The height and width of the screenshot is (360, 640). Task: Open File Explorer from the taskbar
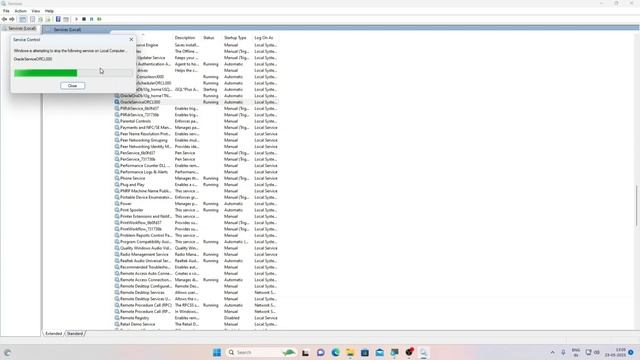click(x=350, y=352)
